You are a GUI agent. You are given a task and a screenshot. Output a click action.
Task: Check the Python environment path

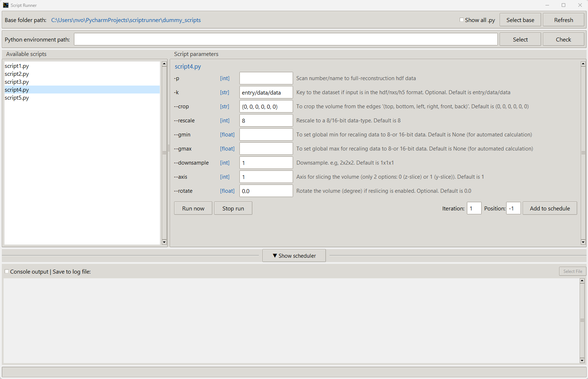tap(563, 39)
